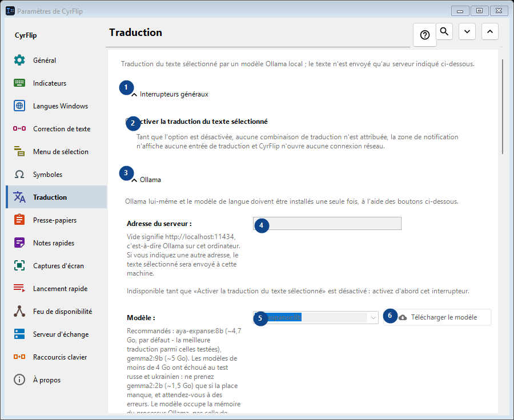Screen dimensions: 514x420
Task: Enable Activer la traduction du texte sélectionné
Action: pos(196,122)
